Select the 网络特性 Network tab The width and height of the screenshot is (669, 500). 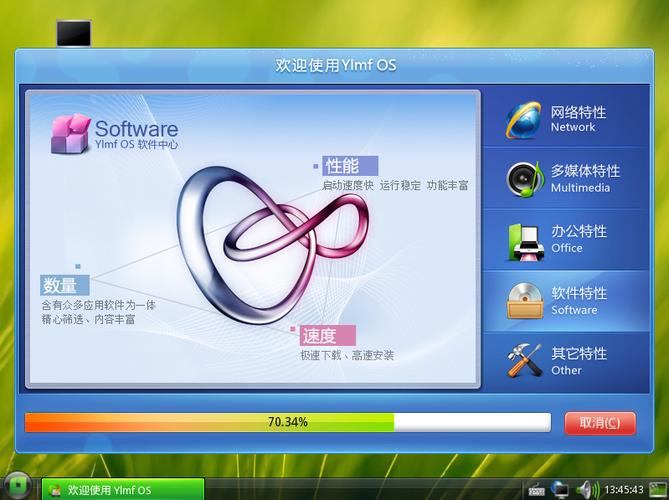[x=565, y=118]
